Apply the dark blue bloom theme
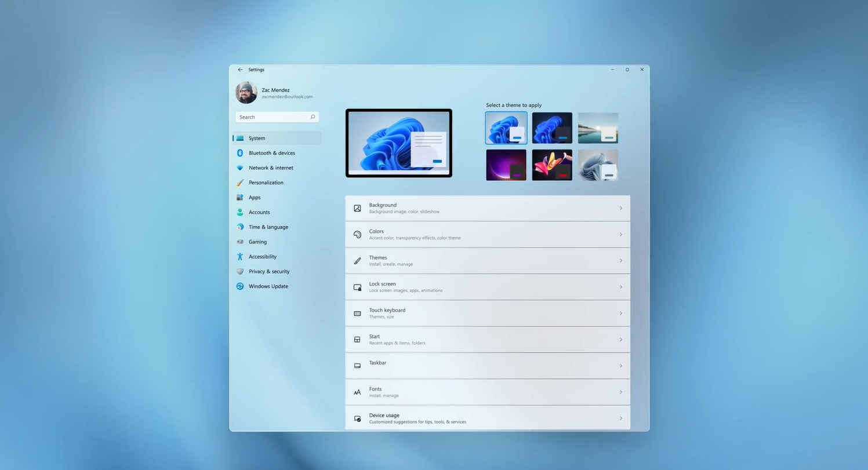Image resolution: width=868 pixels, height=470 pixels. 552,127
